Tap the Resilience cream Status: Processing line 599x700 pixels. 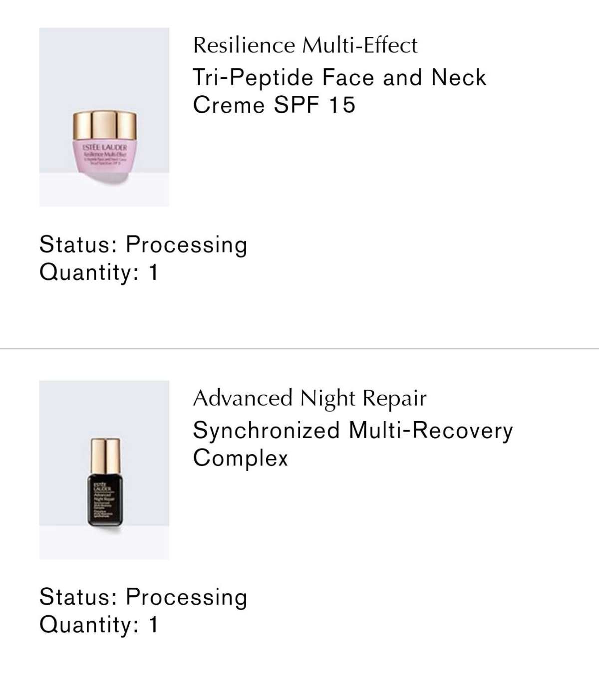(143, 245)
